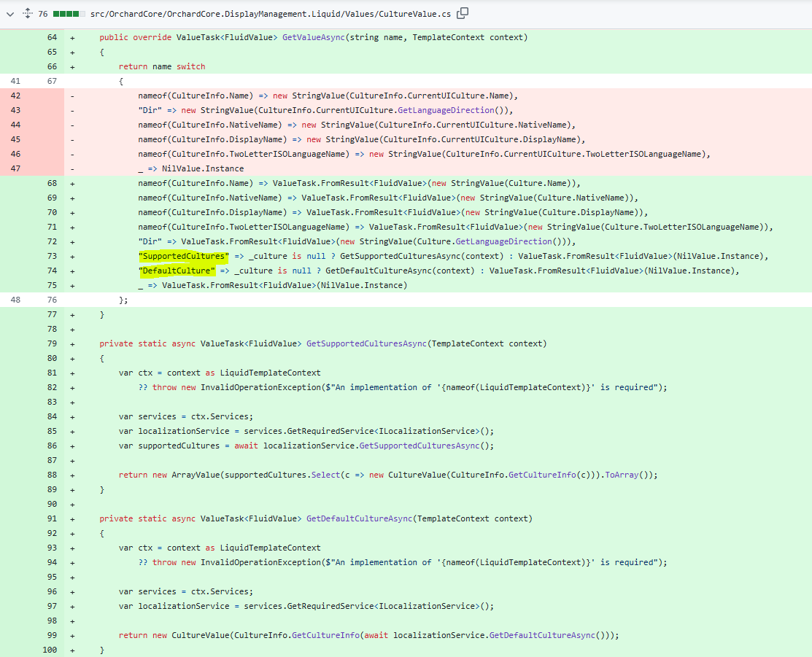812x657 pixels.
Task: Click localizationService declaration on line 85
Action: (183, 431)
